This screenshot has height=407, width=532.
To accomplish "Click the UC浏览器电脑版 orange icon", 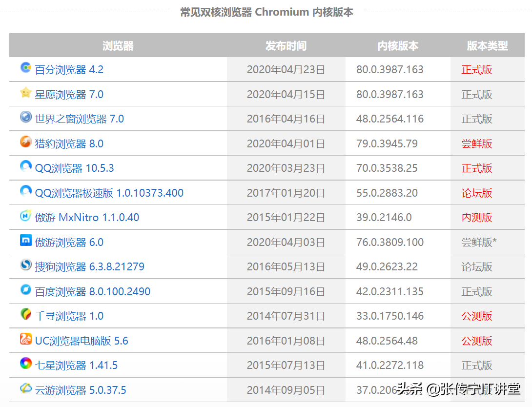I will pyautogui.click(x=26, y=339).
